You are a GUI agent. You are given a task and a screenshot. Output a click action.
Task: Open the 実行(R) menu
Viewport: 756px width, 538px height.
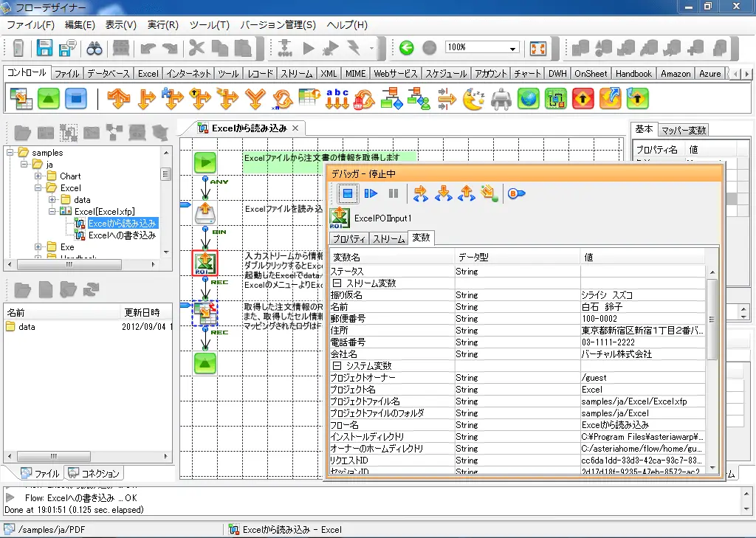coord(163,24)
